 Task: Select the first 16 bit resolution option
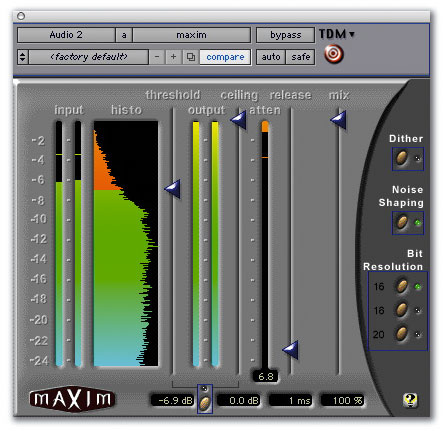[401, 286]
